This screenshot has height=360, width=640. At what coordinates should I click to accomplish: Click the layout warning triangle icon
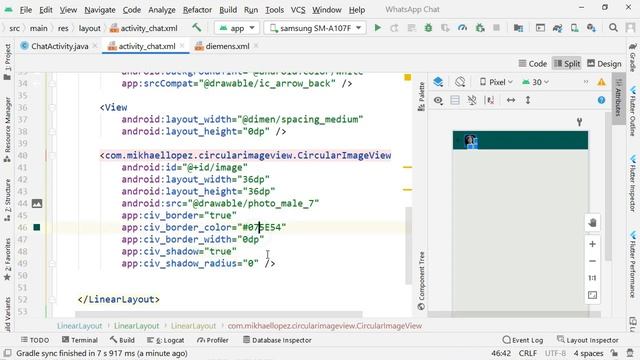coord(602,82)
